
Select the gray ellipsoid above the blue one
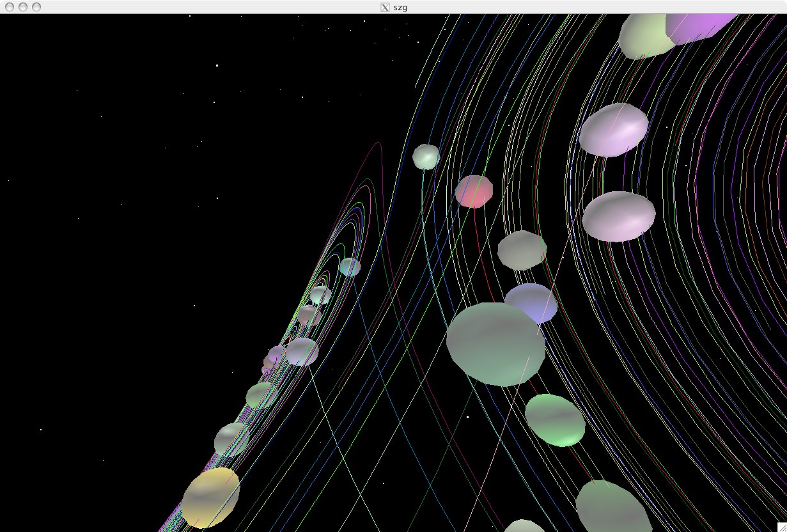point(522,249)
